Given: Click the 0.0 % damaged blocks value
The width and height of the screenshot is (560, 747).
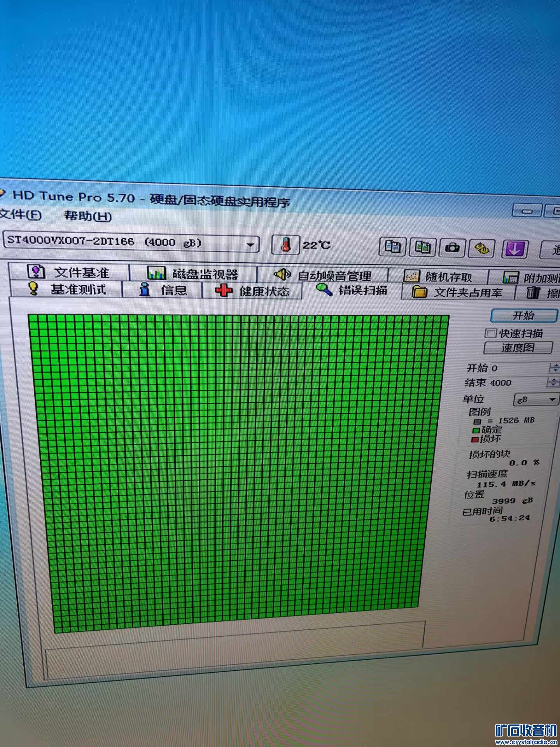Looking at the screenshot, I should pos(524,463).
